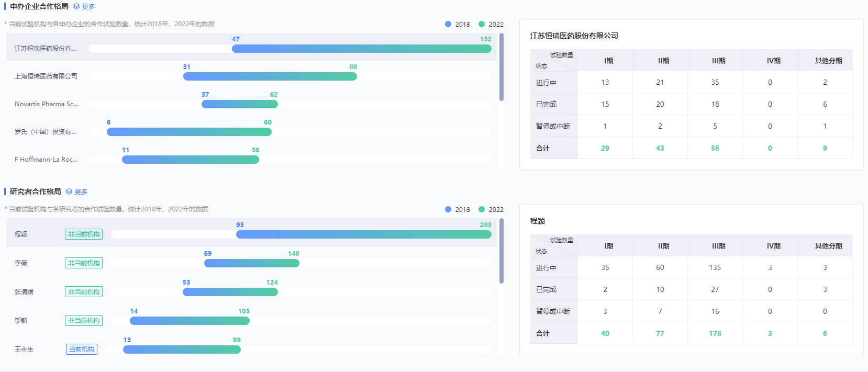Click the IV期 column header in 程颖 table
This screenshot has height=372, width=868.
(774, 246)
